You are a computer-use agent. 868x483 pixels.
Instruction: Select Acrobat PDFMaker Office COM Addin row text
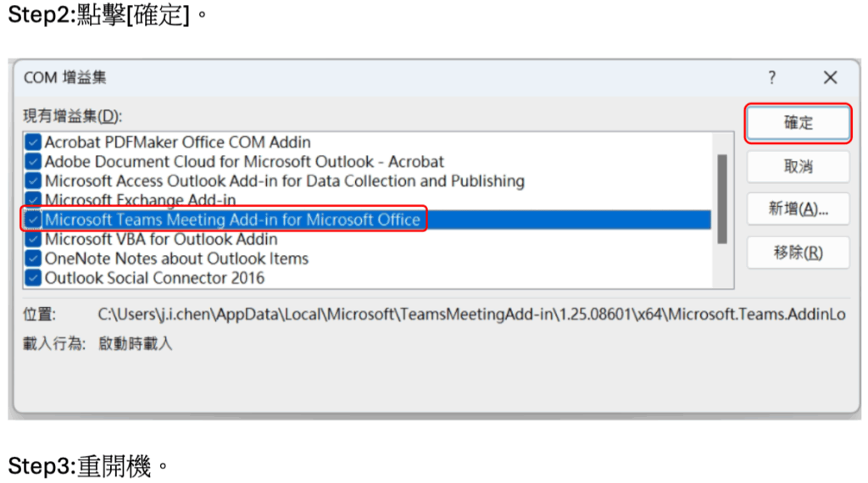[177, 142]
